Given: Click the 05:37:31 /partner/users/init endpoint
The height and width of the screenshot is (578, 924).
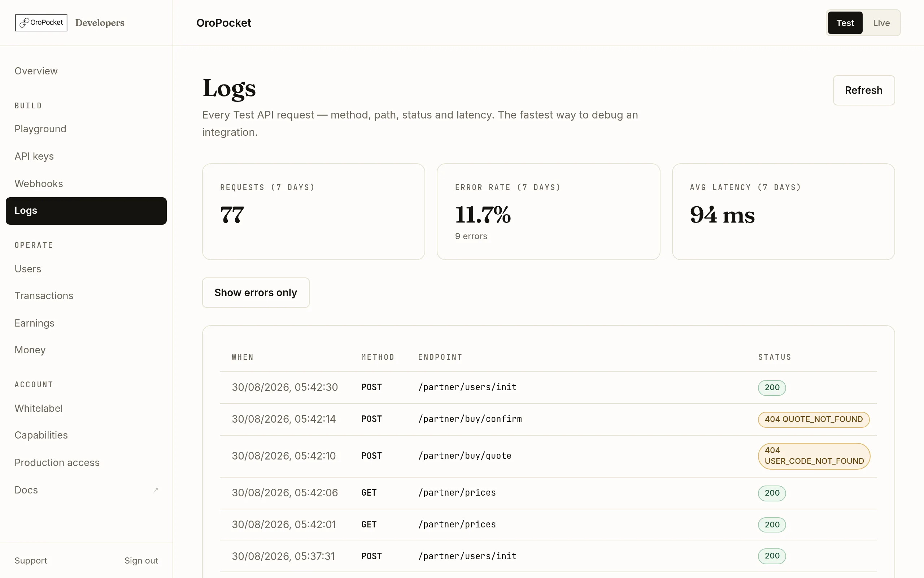Looking at the screenshot, I should 467,556.
